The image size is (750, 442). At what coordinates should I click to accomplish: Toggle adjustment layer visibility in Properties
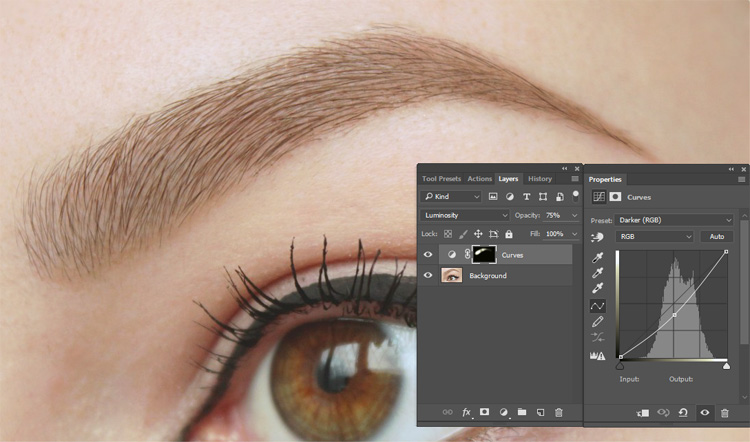pos(705,412)
